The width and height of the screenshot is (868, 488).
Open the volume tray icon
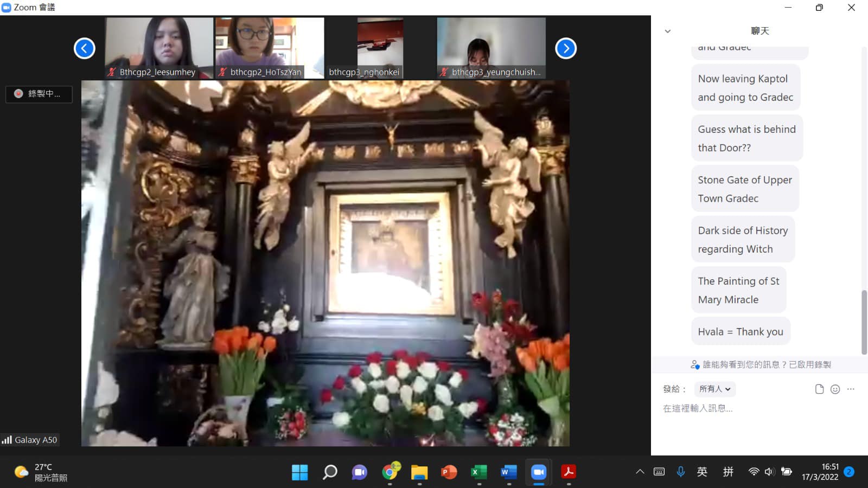coord(769,472)
